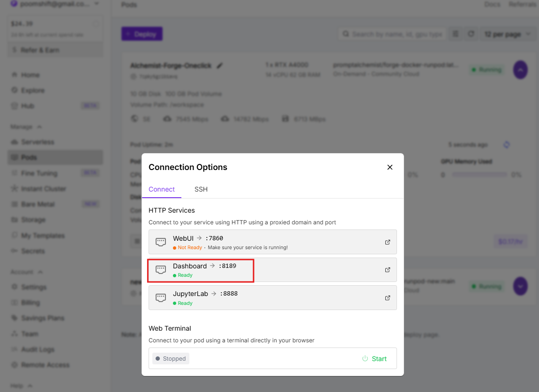Click the Home sidebar icon

[x=15, y=75]
